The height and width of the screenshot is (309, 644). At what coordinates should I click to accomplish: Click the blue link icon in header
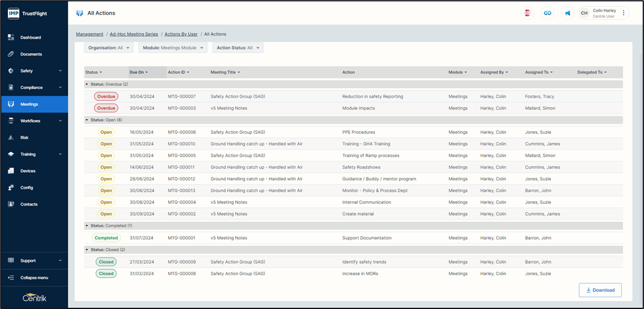(x=547, y=13)
